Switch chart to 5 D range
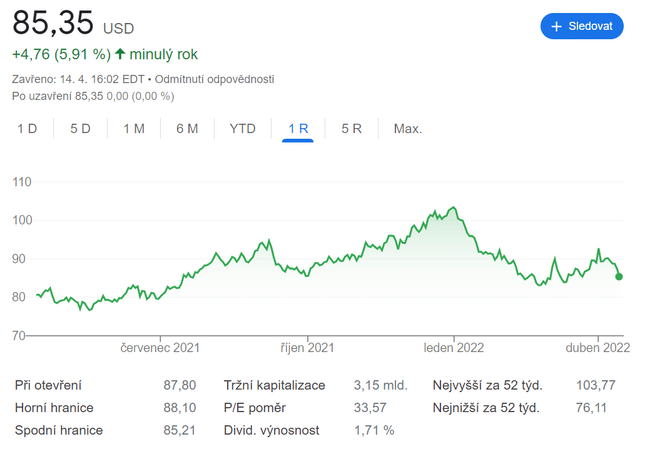This screenshot has width=650, height=452. [80, 129]
